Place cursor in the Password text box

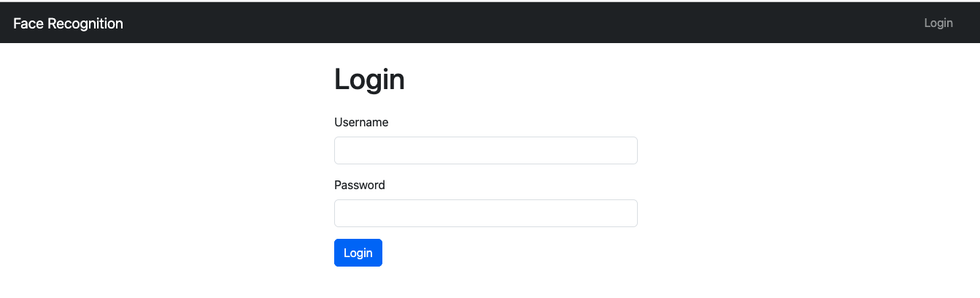[x=486, y=213]
